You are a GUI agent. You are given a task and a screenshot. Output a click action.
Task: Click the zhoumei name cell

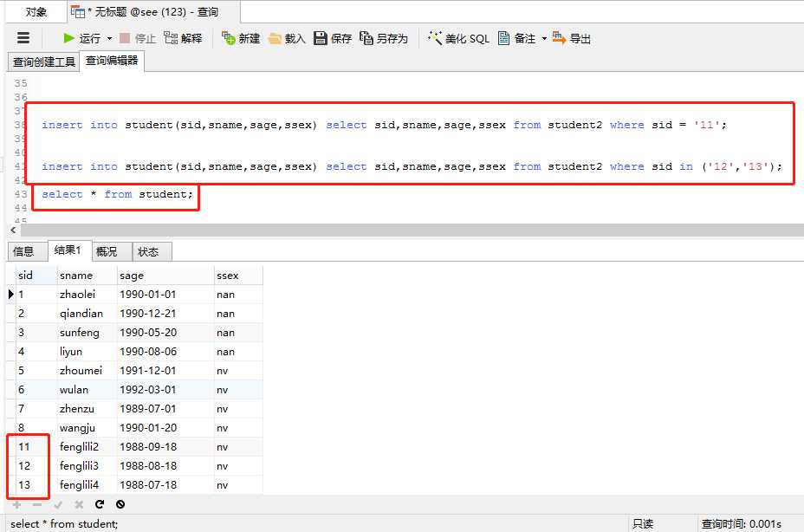pyautogui.click(x=88, y=370)
